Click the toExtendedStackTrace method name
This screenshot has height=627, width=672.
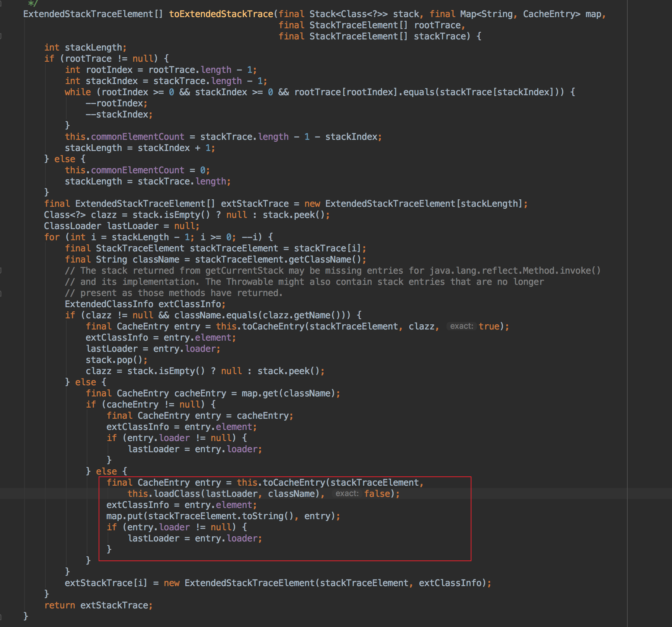pyautogui.click(x=221, y=14)
